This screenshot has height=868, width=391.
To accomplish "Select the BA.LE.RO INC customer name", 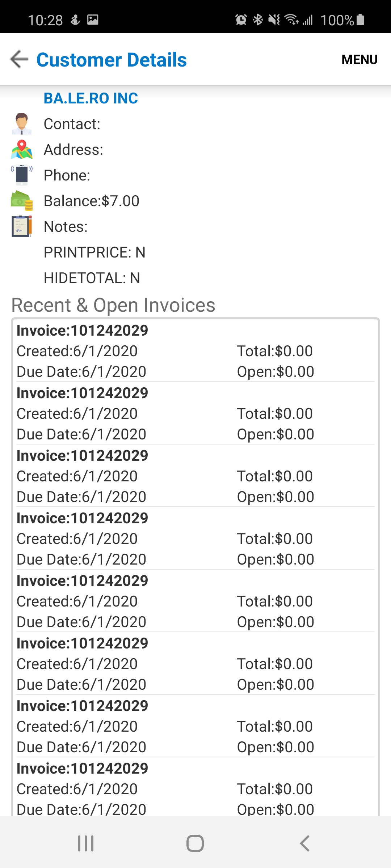I will 91,98.
